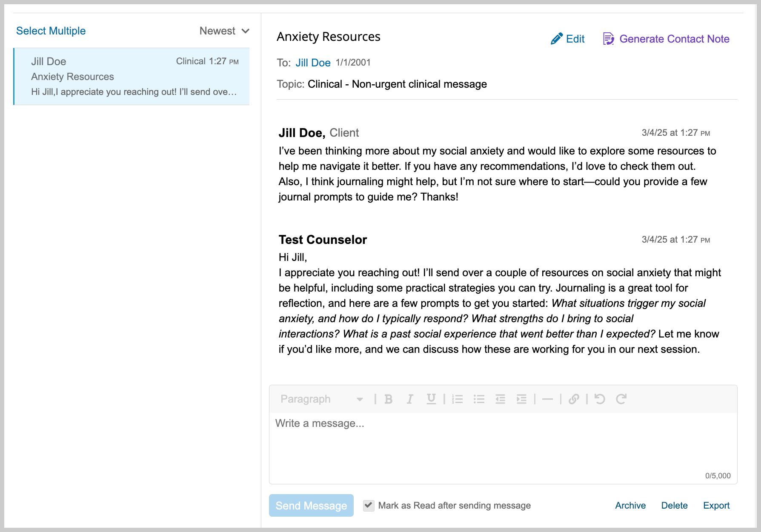Open Jill Doe's client profile link
The height and width of the screenshot is (532, 761).
[x=313, y=63]
